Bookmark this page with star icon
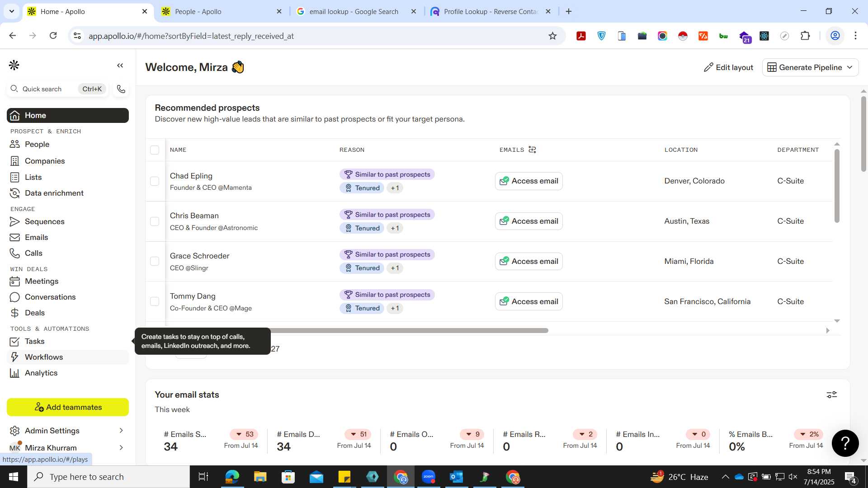 [552, 36]
